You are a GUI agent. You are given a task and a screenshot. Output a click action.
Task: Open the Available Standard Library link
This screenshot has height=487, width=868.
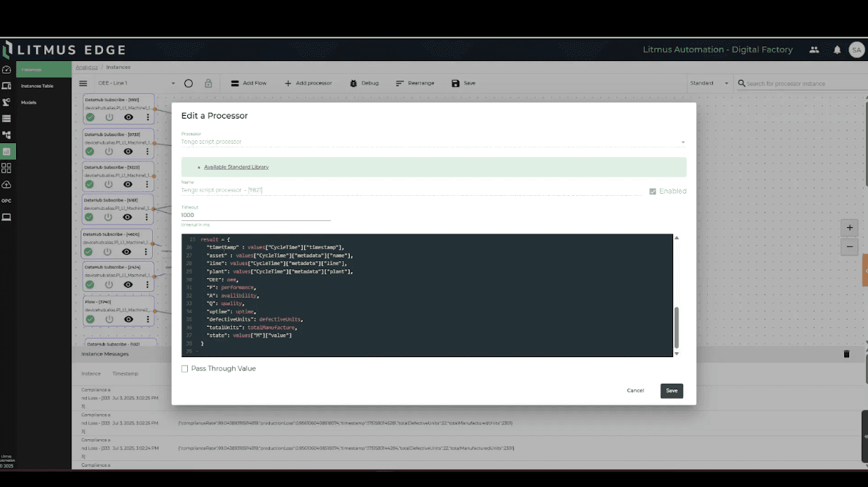pos(236,167)
